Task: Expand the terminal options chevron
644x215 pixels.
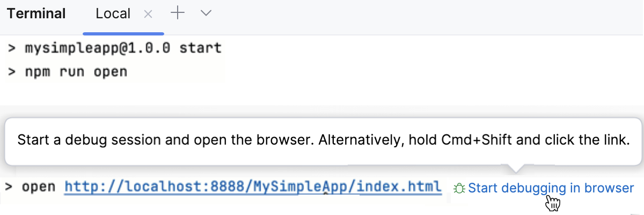Action: [x=206, y=14]
